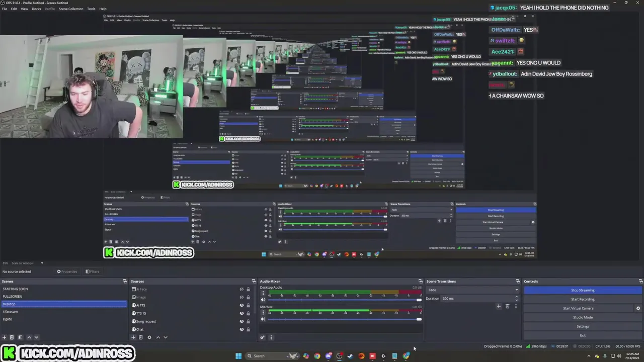Open Advanced Audio Properties gears icon
This screenshot has height=362, width=644.
[262, 337]
